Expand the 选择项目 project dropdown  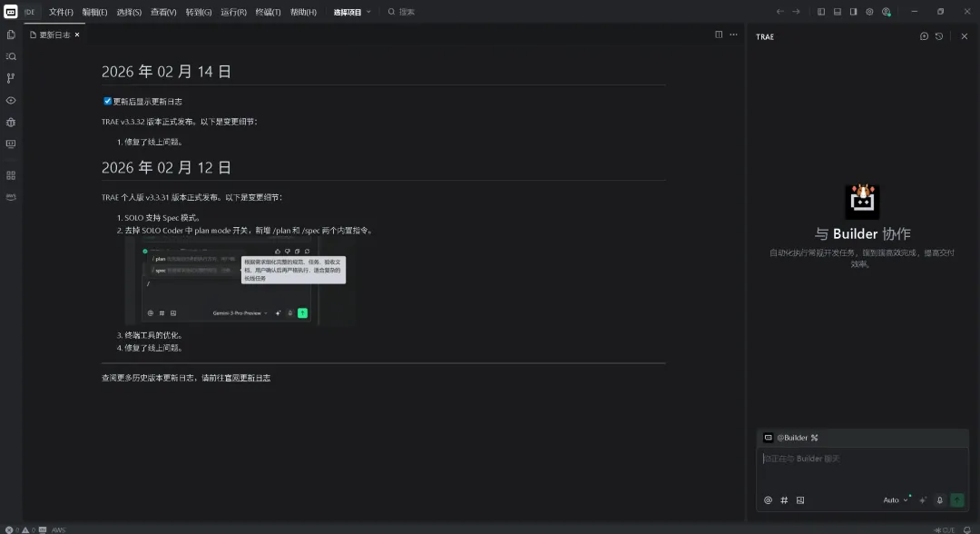point(352,12)
